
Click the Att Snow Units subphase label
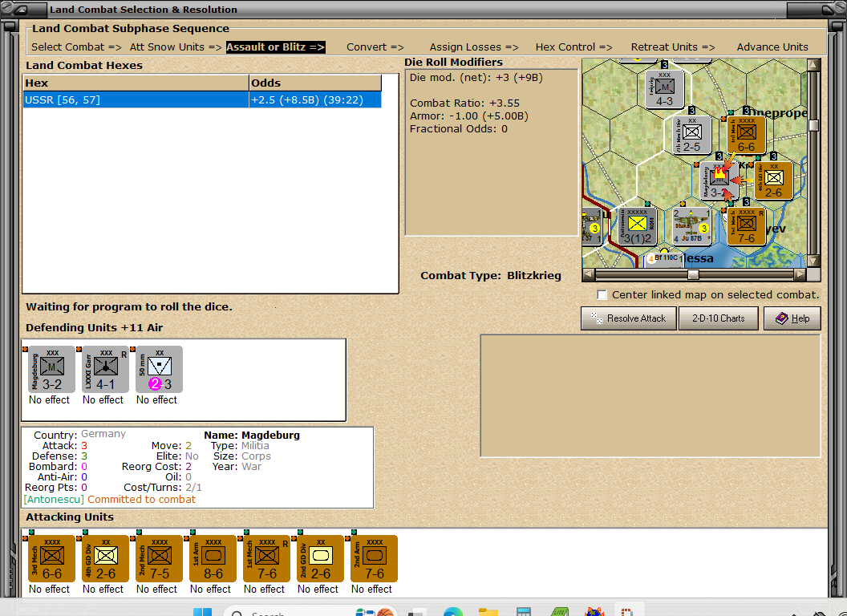point(176,47)
